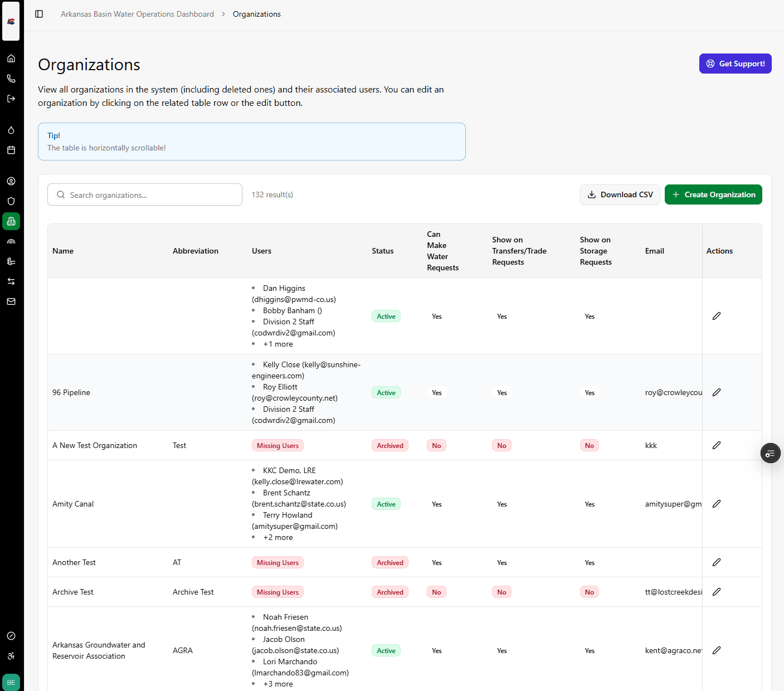
Task: Click the AT abbreviation cell
Action: click(177, 562)
